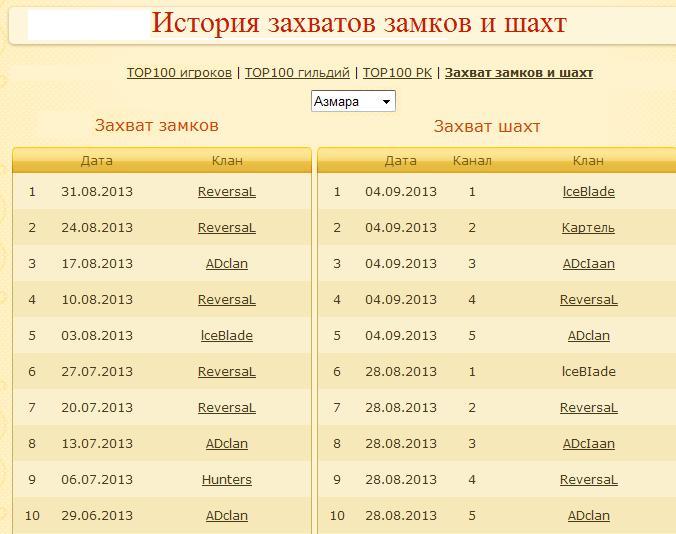Viewport: 676px width, 534px height.
Task: Click ADclaan link for 04.09.2013 channel 3
Action: point(588,264)
